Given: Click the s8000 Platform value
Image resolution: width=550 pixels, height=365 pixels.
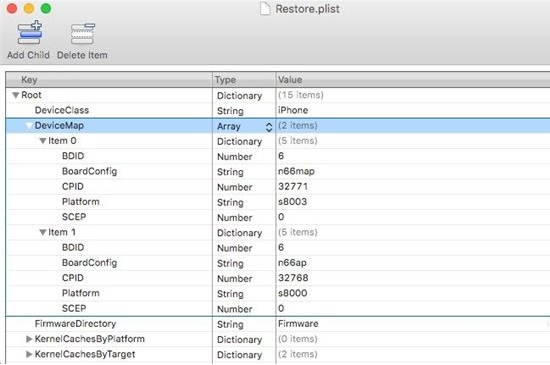Looking at the screenshot, I should coord(293,293).
